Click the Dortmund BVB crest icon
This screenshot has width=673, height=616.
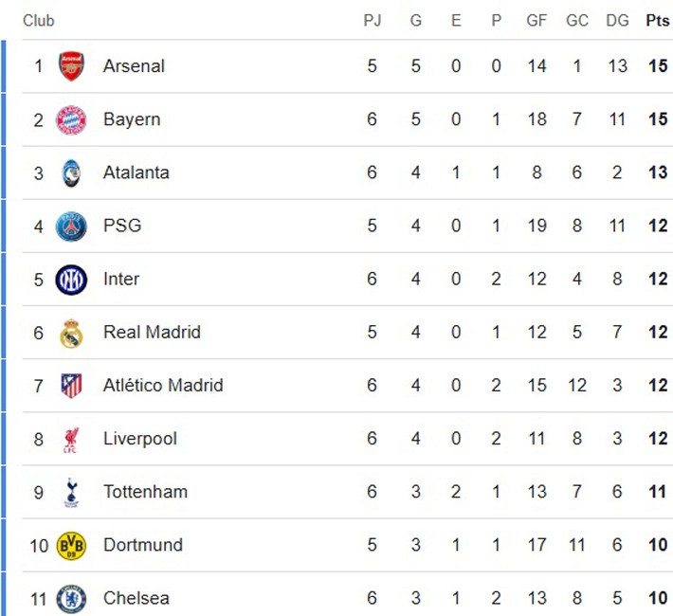click(71, 545)
